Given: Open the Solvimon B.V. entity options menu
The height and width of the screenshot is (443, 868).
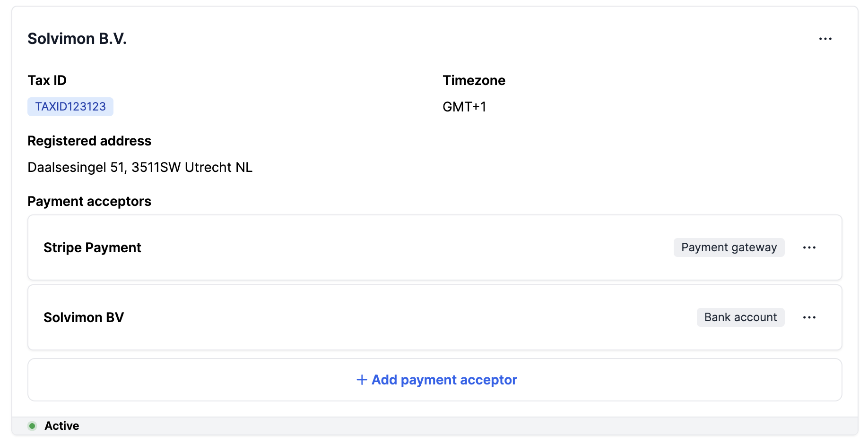Looking at the screenshot, I should point(825,39).
